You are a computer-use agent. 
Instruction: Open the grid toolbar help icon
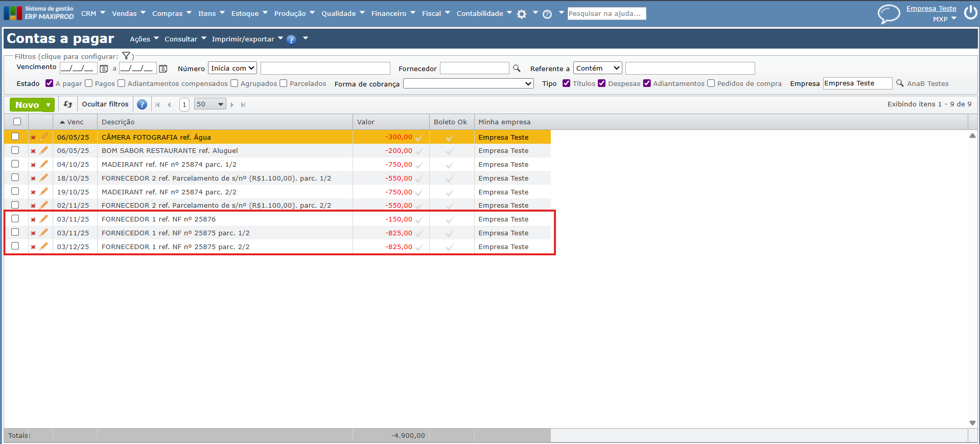pyautogui.click(x=142, y=104)
